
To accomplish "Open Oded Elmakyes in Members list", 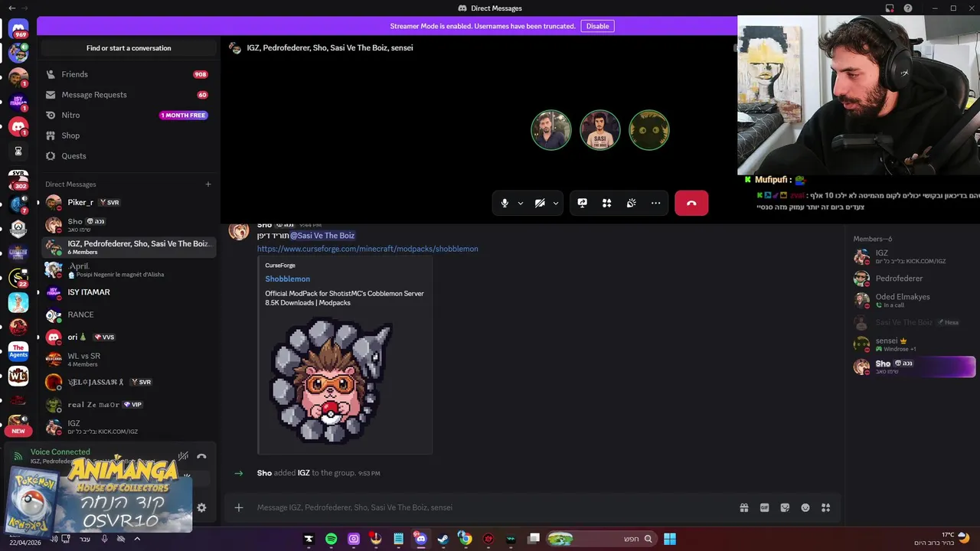I will tap(913, 300).
